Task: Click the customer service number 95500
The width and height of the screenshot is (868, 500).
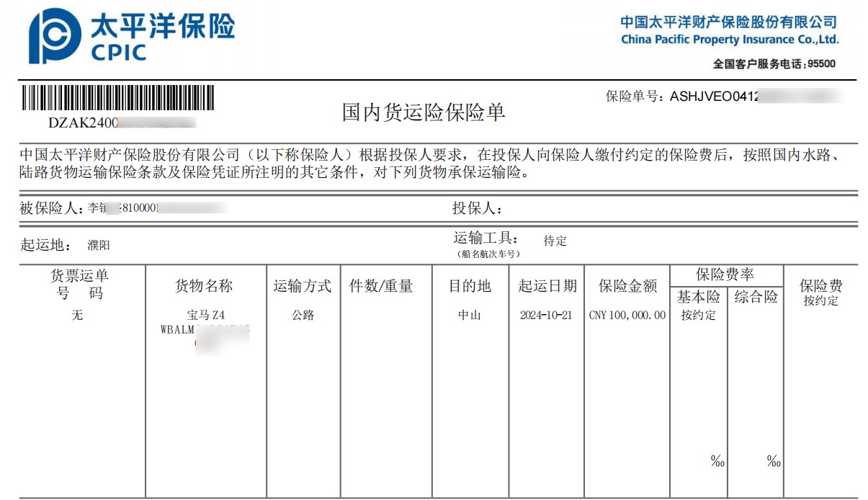Action: (820, 63)
